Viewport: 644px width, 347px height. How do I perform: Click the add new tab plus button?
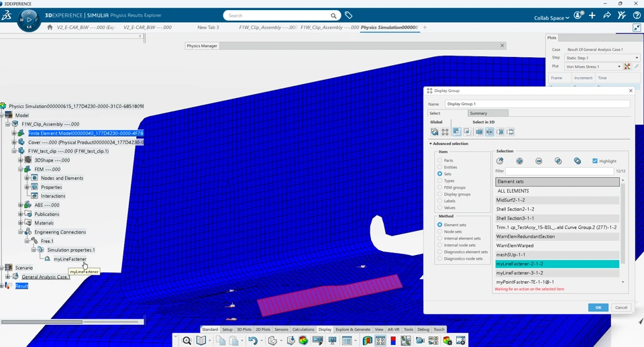click(425, 28)
